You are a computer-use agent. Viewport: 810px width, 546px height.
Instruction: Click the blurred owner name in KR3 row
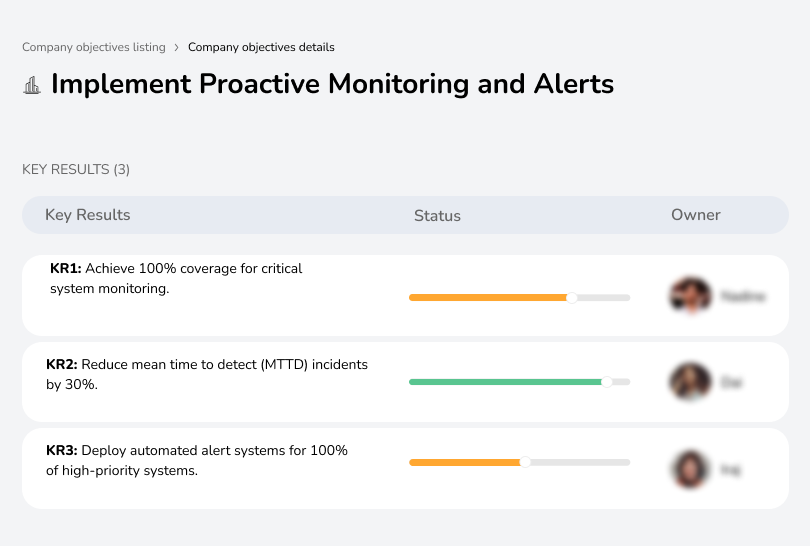[x=730, y=470]
